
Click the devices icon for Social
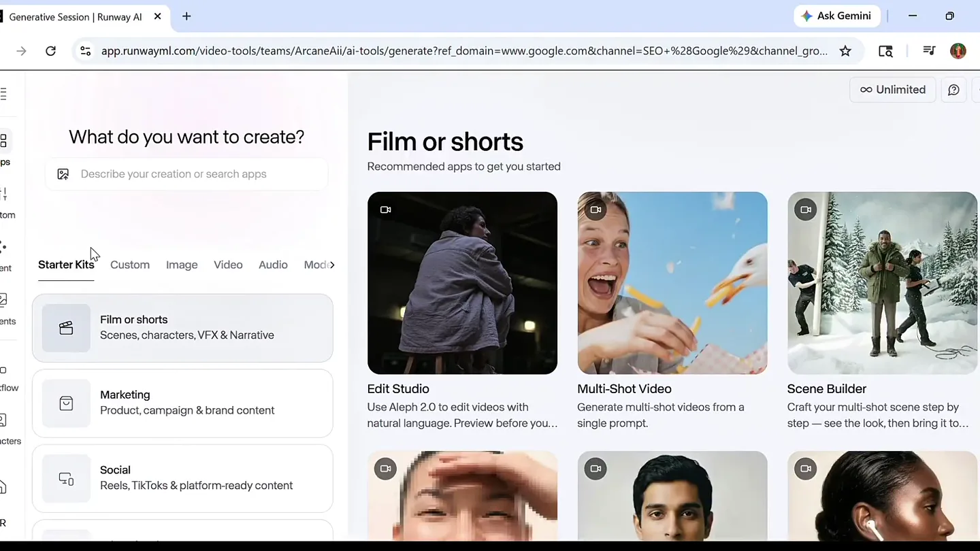(x=66, y=478)
